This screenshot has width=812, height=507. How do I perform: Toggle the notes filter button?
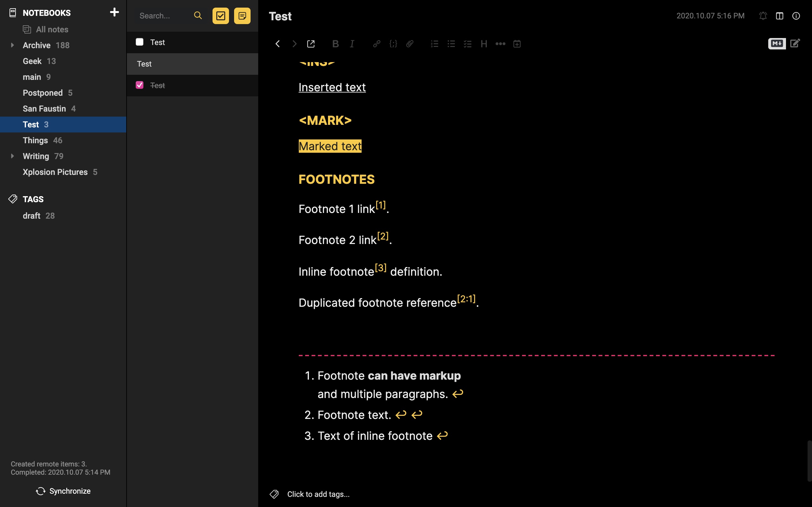tap(242, 16)
